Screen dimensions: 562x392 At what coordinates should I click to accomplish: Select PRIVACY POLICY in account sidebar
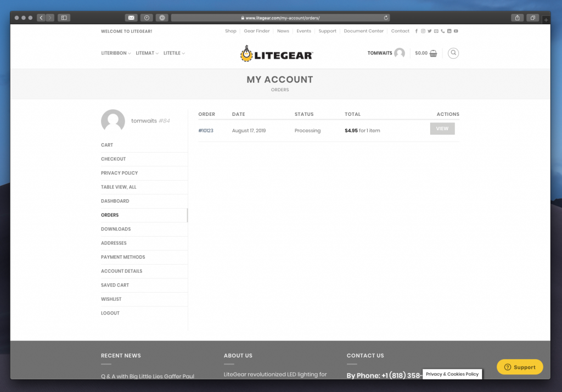point(144,173)
